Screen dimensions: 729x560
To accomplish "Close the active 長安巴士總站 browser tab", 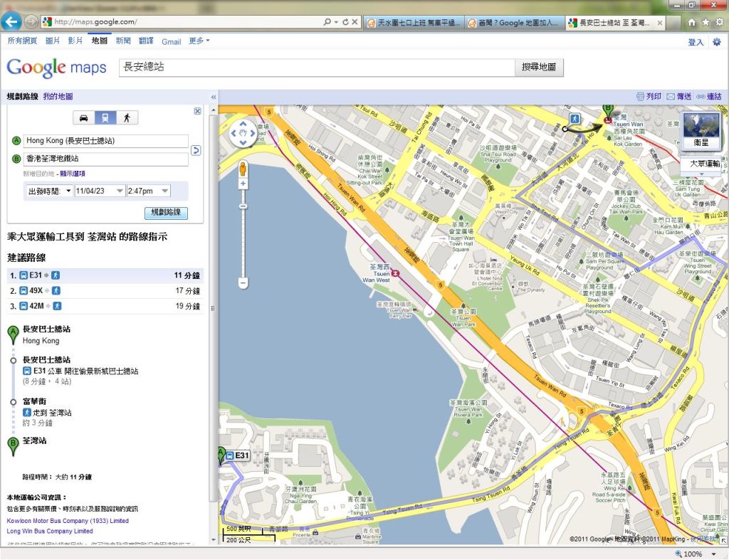I will click(660, 22).
